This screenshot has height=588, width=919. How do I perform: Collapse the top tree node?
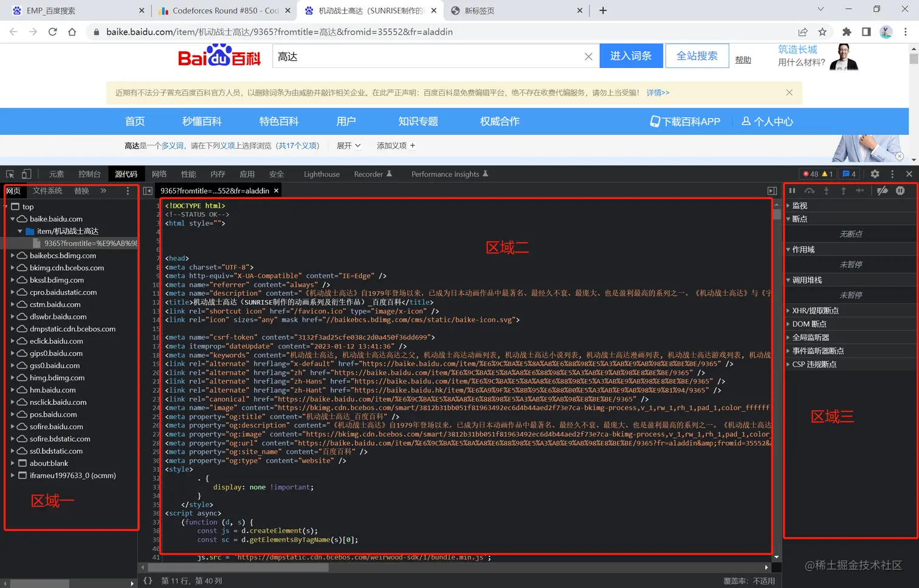(6, 207)
